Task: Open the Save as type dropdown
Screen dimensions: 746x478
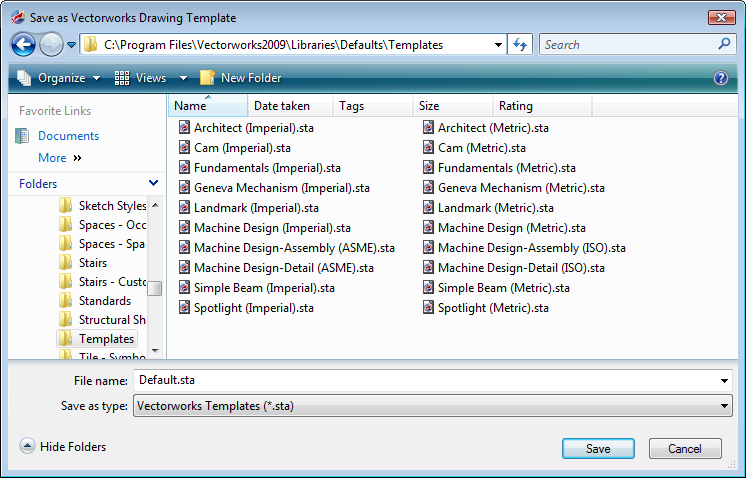Action: click(724, 406)
